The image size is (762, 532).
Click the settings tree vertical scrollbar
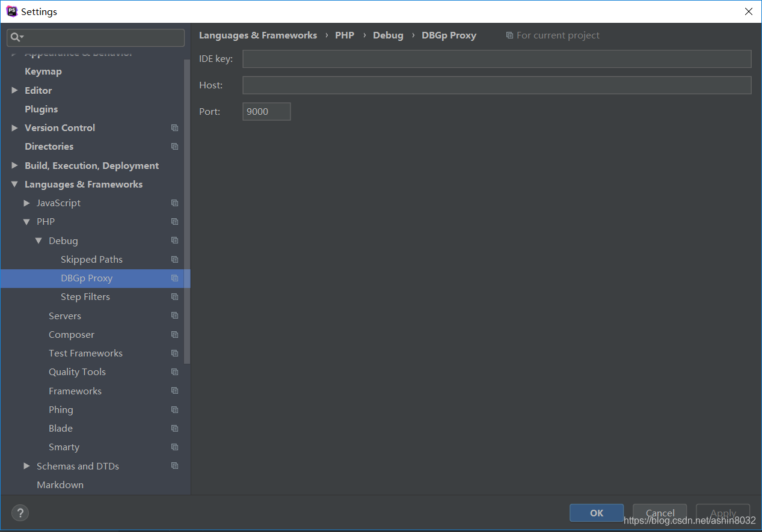click(x=187, y=210)
